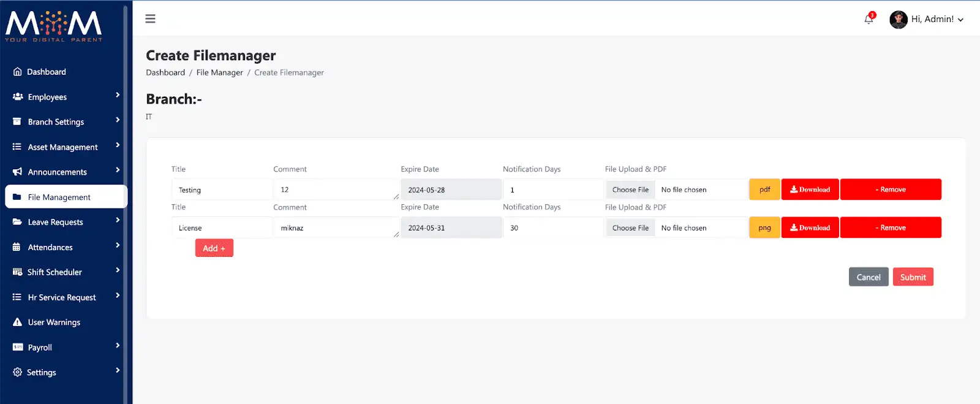Expand the Settings submenu chevron
Screen dimensions: 980x404
pos(118,370)
